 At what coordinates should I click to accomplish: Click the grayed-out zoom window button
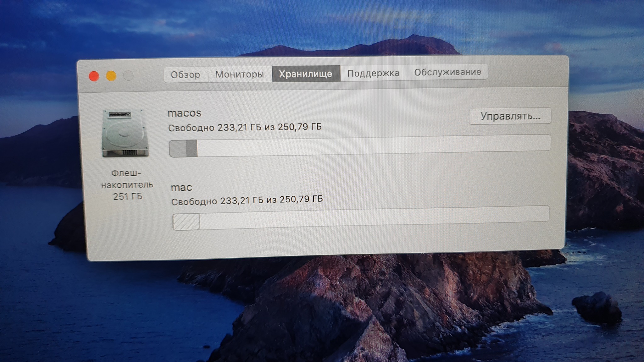tap(128, 76)
